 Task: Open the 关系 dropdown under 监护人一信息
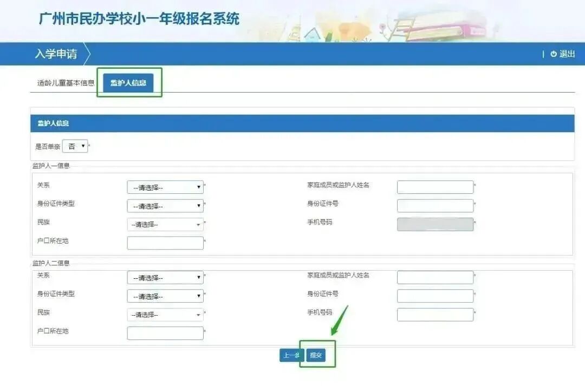(165, 187)
